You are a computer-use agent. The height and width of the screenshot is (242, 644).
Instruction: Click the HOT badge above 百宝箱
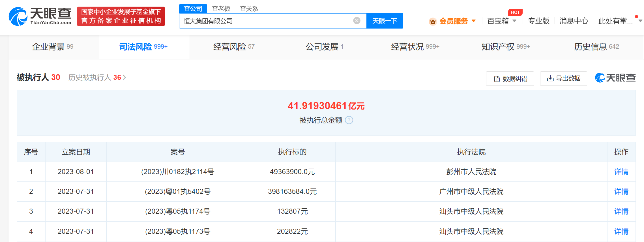[x=515, y=12]
